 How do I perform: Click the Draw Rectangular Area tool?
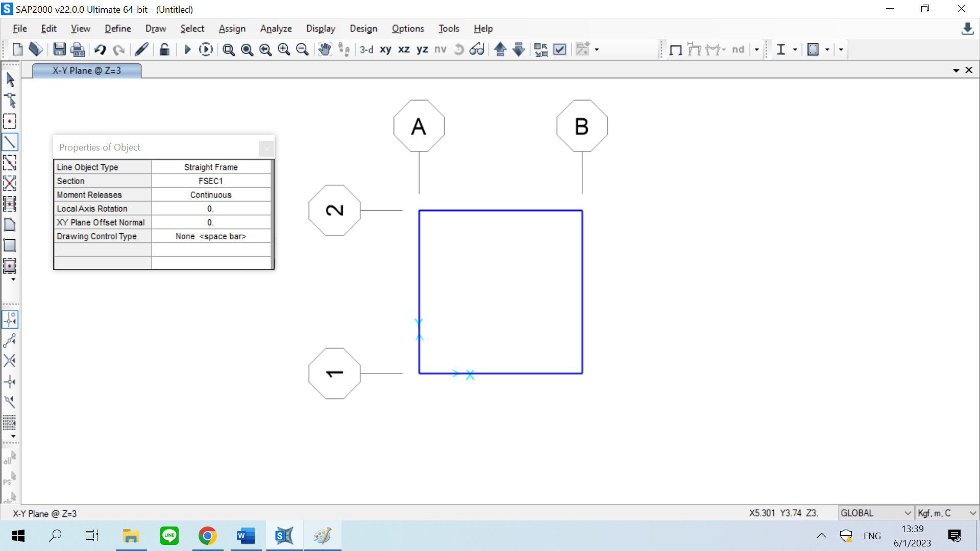click(x=10, y=245)
